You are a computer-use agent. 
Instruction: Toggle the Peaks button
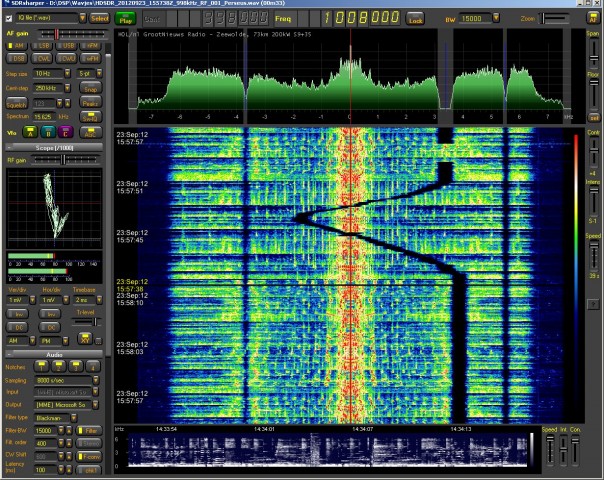point(91,102)
